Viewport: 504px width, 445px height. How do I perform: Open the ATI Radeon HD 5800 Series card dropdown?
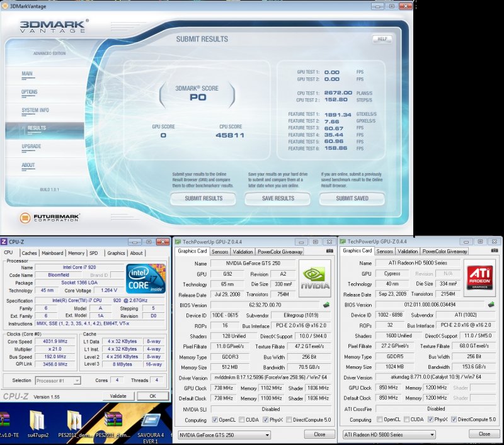click(x=389, y=435)
